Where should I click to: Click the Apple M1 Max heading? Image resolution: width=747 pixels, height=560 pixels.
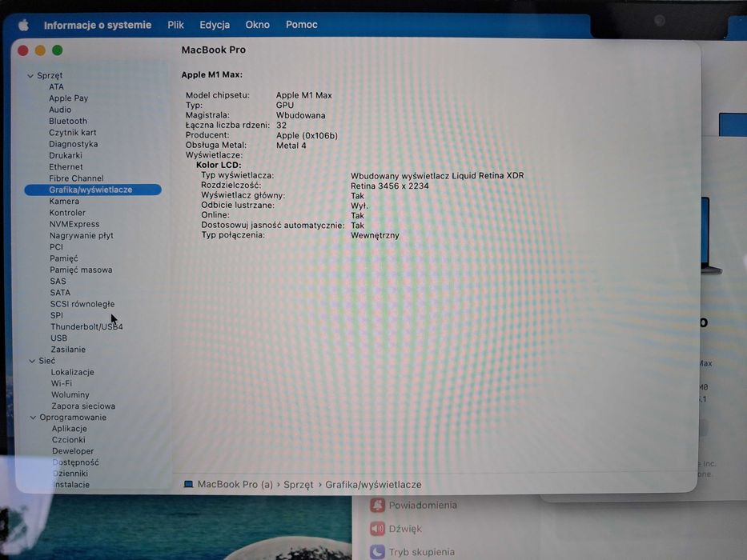(212, 74)
